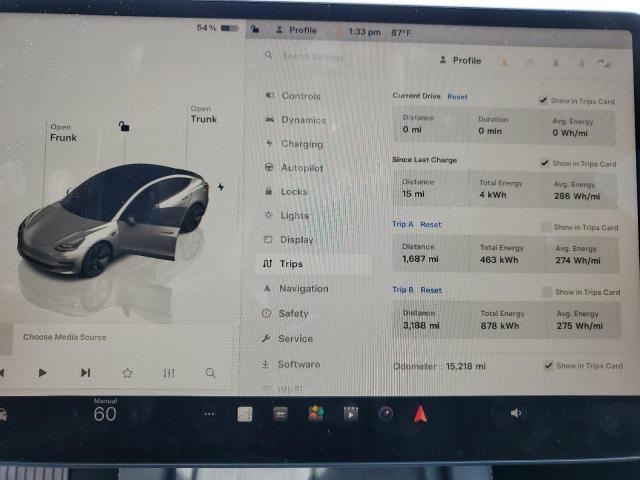Tap the Trip B total energy 878 kWh
640x480 pixels.
tap(500, 326)
